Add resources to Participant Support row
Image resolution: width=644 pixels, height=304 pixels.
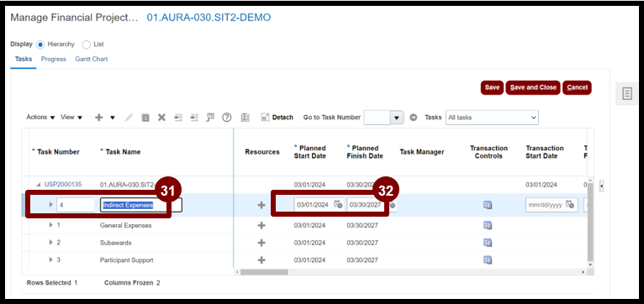[261, 260]
